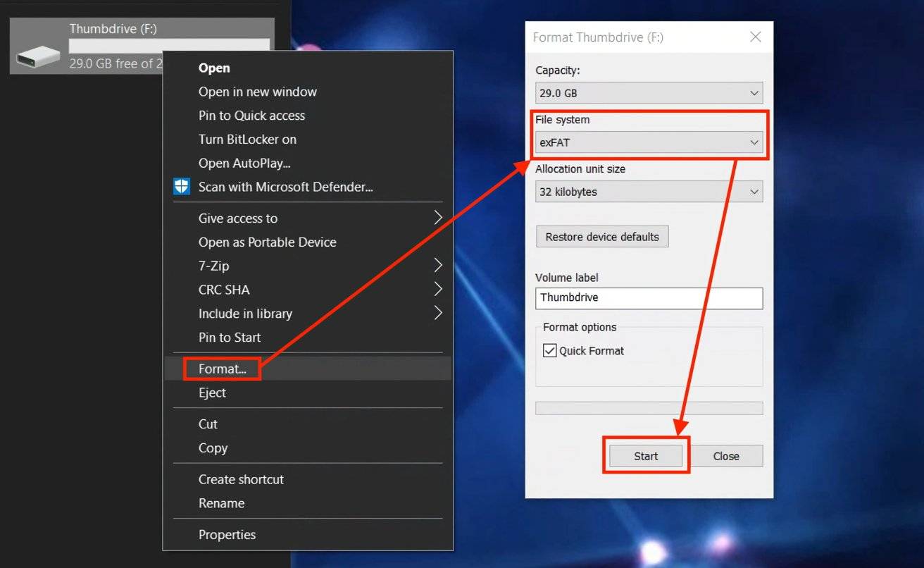Open Properties from the context menu
The width and height of the screenshot is (924, 568).
[227, 535]
